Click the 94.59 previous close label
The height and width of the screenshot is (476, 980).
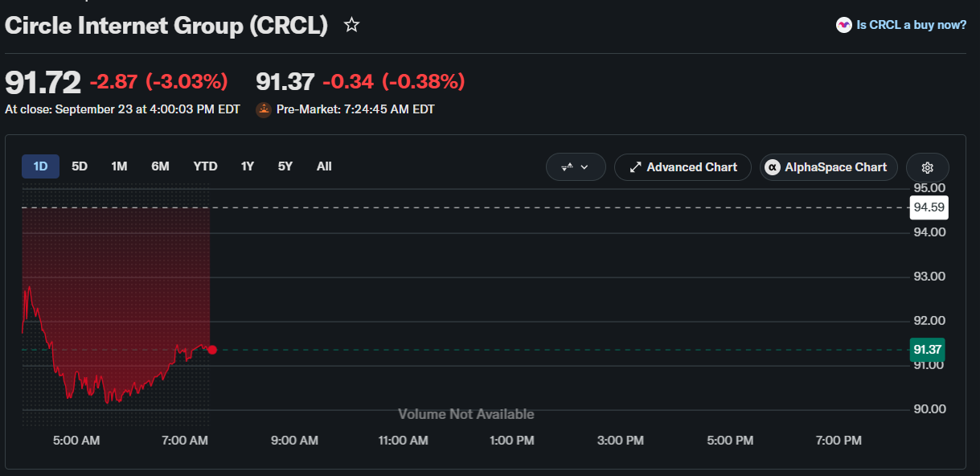[929, 207]
